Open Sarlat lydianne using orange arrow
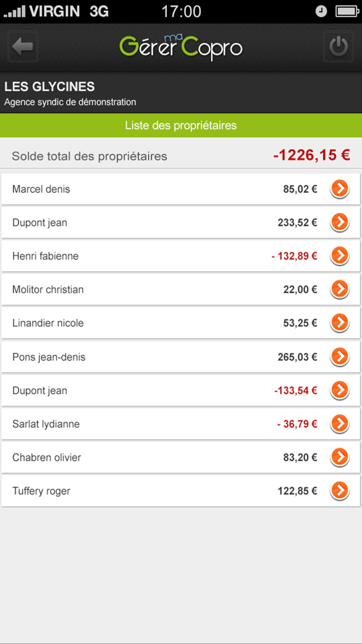Screen dimensions: 362x644 (x=340, y=423)
